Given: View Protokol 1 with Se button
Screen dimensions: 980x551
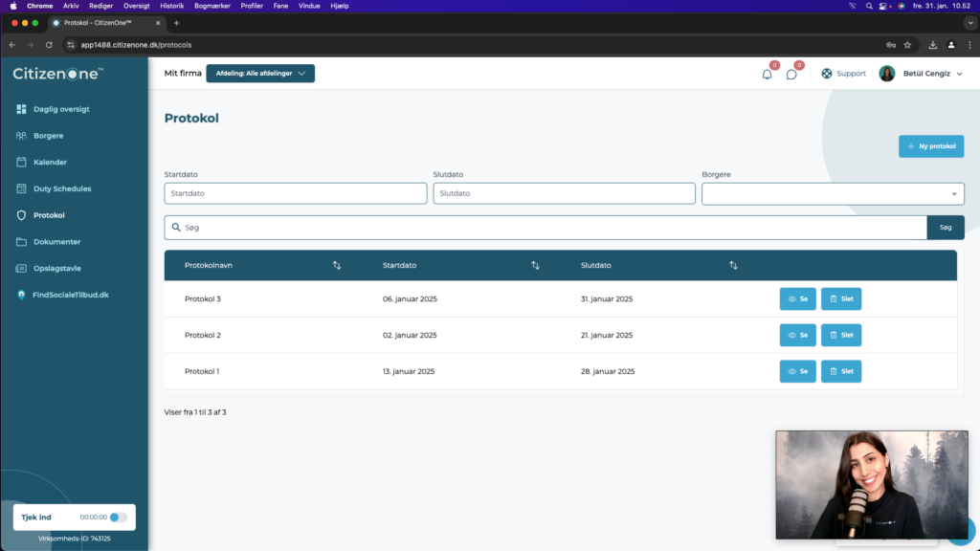Looking at the screenshot, I should (797, 371).
